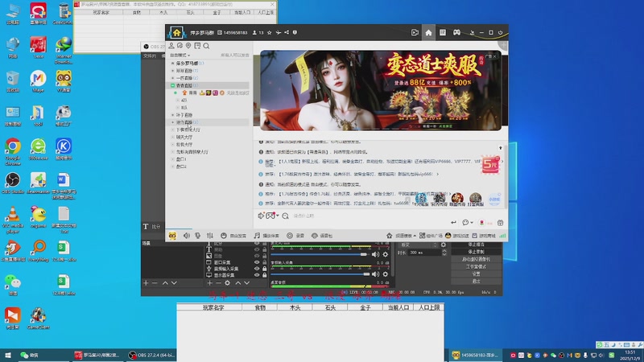Open the audio mixer sliders icon in YY
This screenshot has height=362, width=644.
click(x=210, y=236)
